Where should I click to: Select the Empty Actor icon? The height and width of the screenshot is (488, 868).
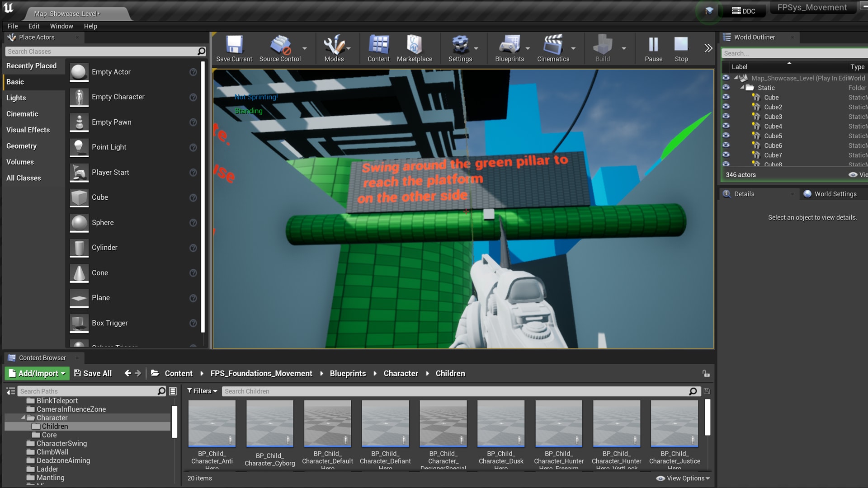(x=79, y=72)
